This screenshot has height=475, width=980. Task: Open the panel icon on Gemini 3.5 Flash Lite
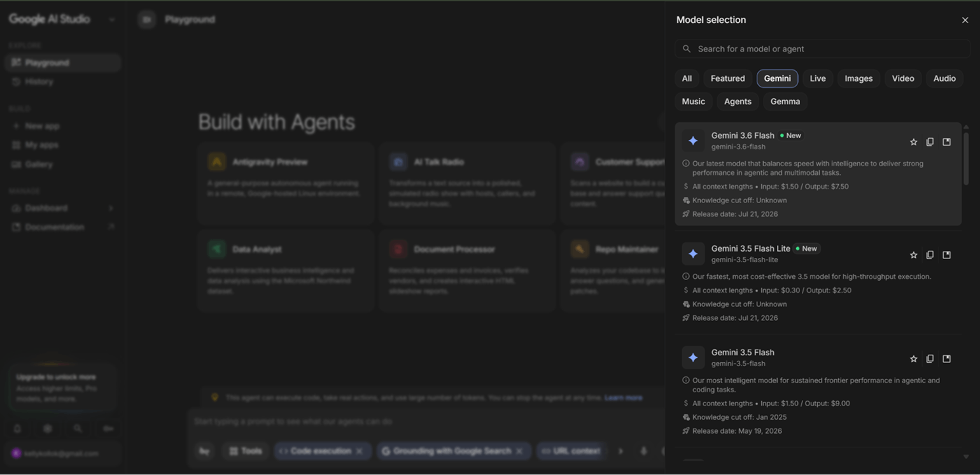coord(947,255)
